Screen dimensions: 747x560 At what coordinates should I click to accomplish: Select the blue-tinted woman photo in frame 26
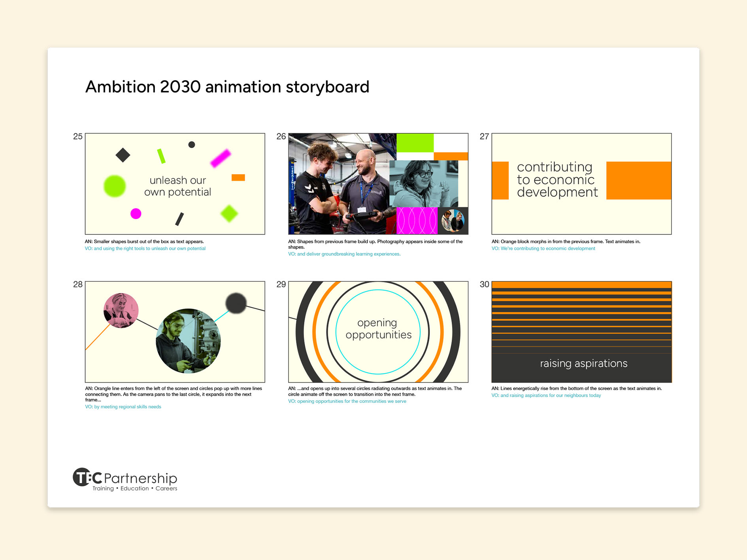point(423,184)
